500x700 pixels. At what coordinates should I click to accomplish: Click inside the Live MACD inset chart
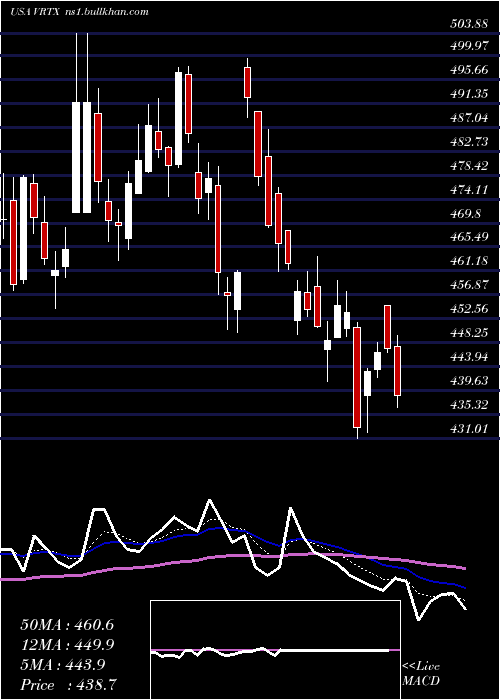tap(275, 650)
